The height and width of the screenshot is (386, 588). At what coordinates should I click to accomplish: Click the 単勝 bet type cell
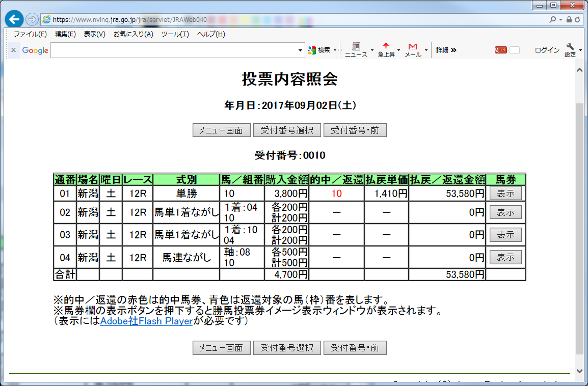(x=186, y=194)
